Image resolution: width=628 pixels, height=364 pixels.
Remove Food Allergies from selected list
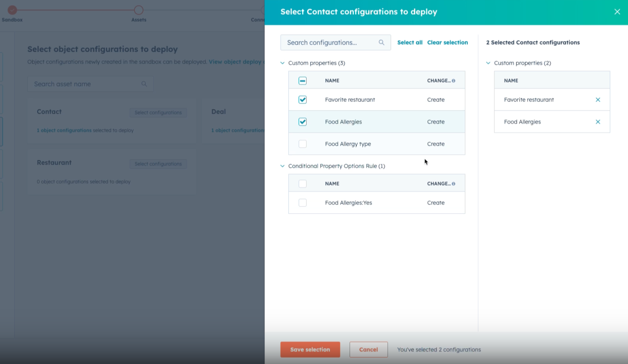click(597, 122)
